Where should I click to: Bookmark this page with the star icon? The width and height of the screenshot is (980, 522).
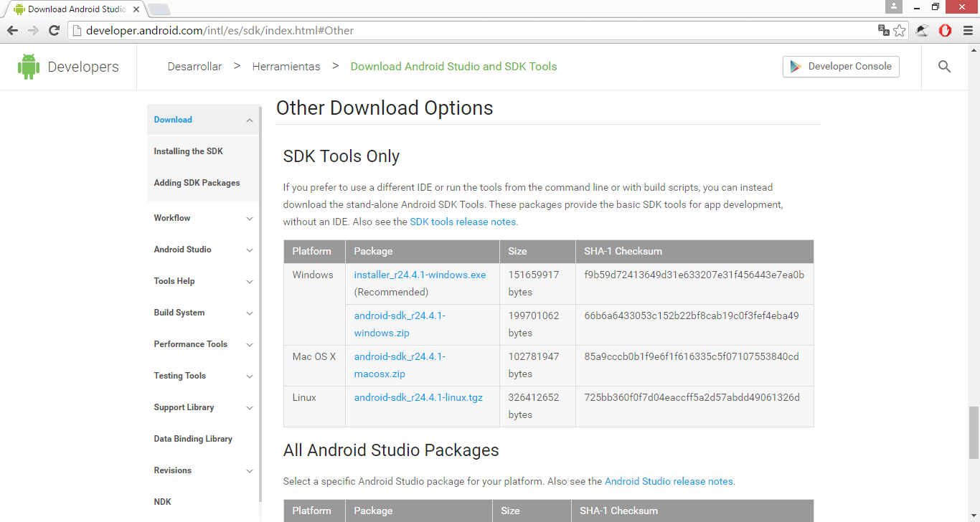(x=900, y=30)
